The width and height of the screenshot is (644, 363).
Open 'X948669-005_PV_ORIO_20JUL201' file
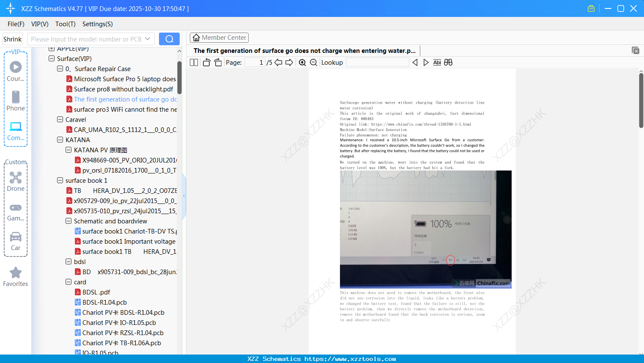pos(126,160)
